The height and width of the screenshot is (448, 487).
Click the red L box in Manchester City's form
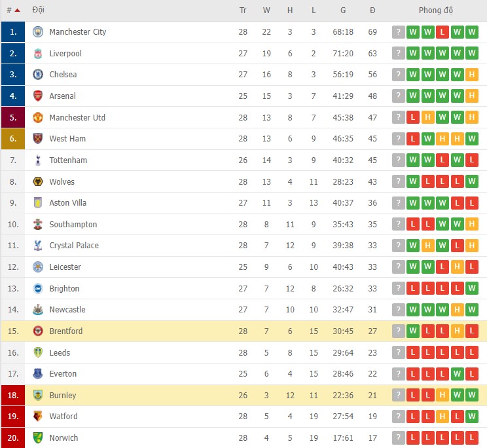442,32
